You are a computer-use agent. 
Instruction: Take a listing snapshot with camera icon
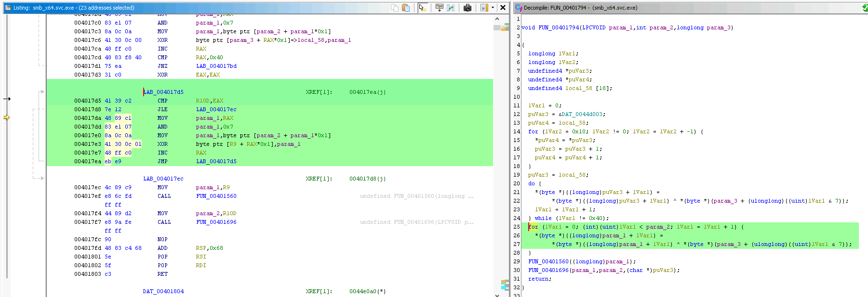[467, 8]
